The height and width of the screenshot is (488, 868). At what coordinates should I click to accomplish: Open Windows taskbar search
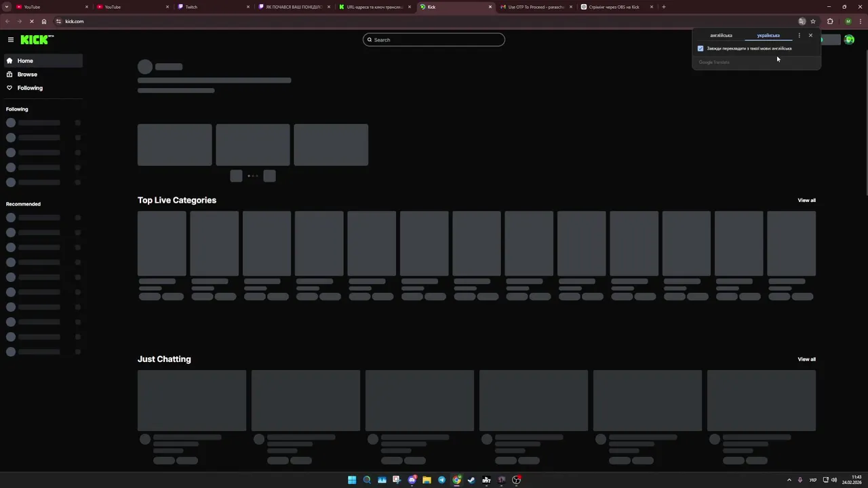[367, 480]
